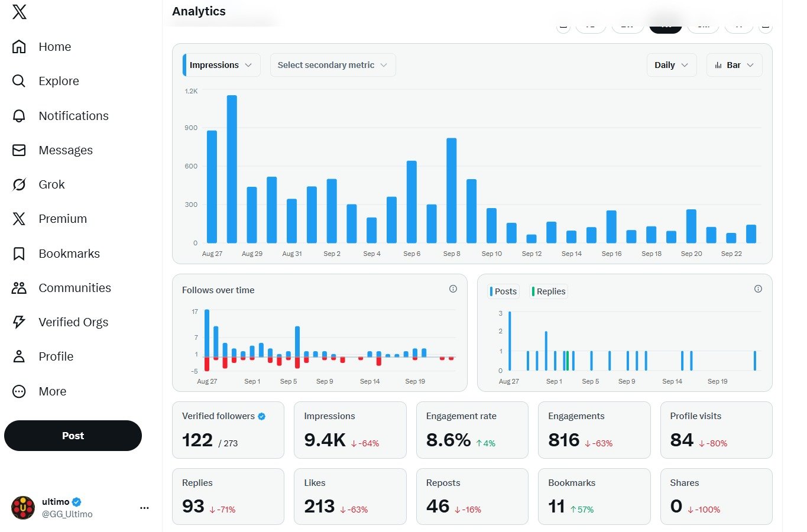Viewport: 807px width, 532px height.
Task: Open Messages envelope icon
Action: 19,150
